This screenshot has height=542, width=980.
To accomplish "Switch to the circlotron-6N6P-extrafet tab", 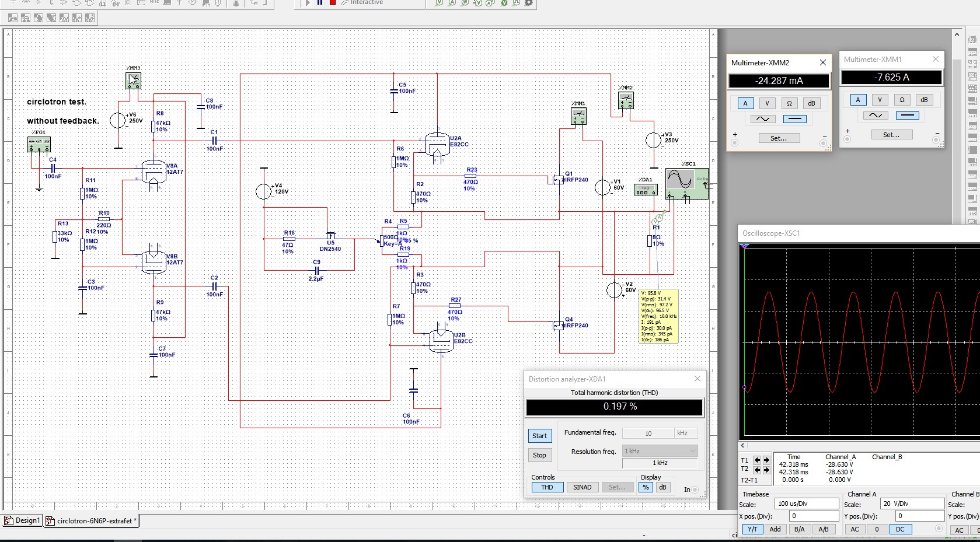I will click(x=91, y=521).
